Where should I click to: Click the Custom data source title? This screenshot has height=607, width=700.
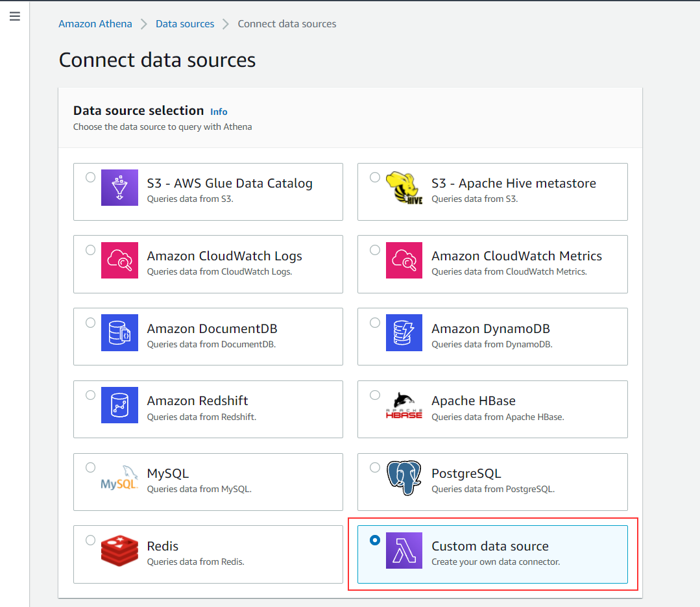pyautogui.click(x=490, y=546)
